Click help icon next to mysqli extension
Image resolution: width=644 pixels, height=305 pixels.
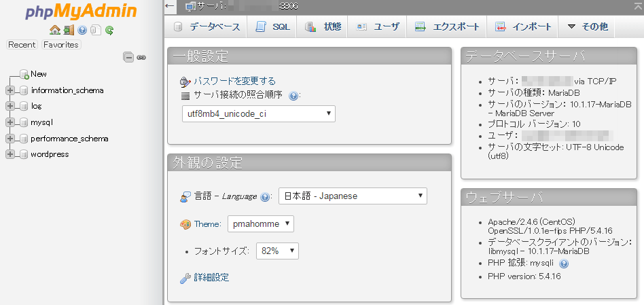564,264
